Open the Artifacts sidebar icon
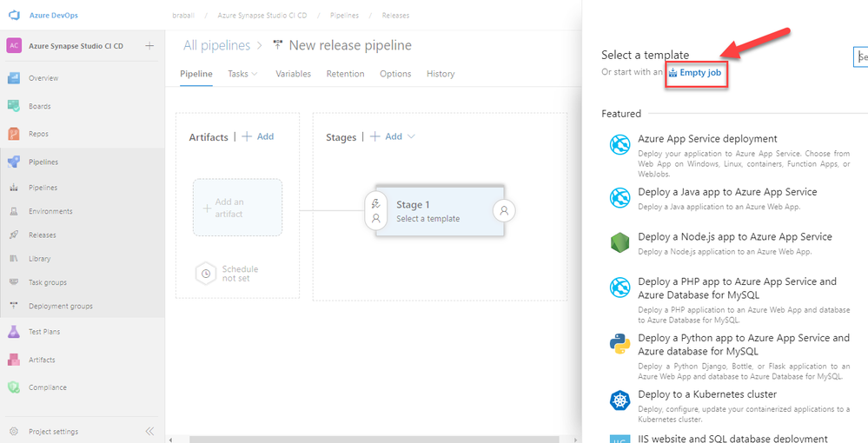This screenshot has height=443, width=868. pyautogui.click(x=14, y=360)
